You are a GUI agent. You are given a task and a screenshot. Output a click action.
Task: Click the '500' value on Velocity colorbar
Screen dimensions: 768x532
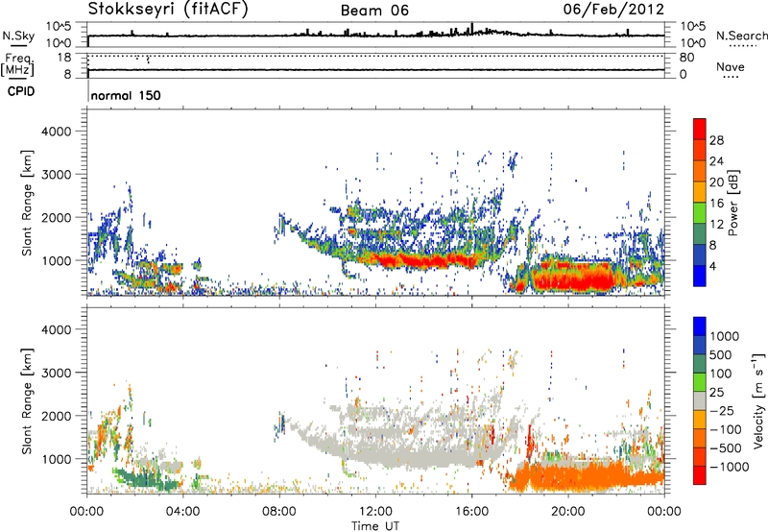(721, 355)
